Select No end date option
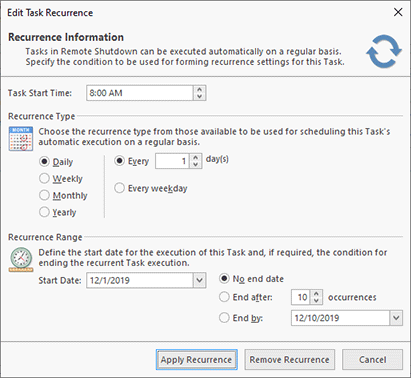The width and height of the screenshot is (411, 378). coord(251,279)
